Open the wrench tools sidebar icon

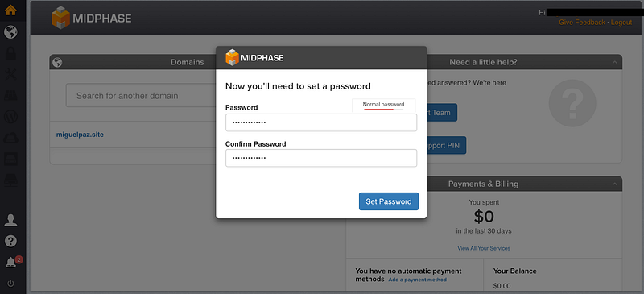[x=10, y=74]
